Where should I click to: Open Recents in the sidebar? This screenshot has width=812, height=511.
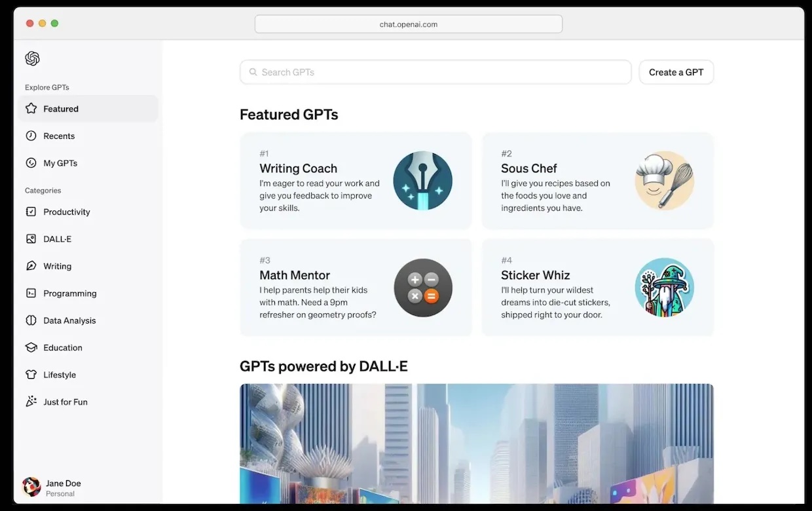click(88, 136)
